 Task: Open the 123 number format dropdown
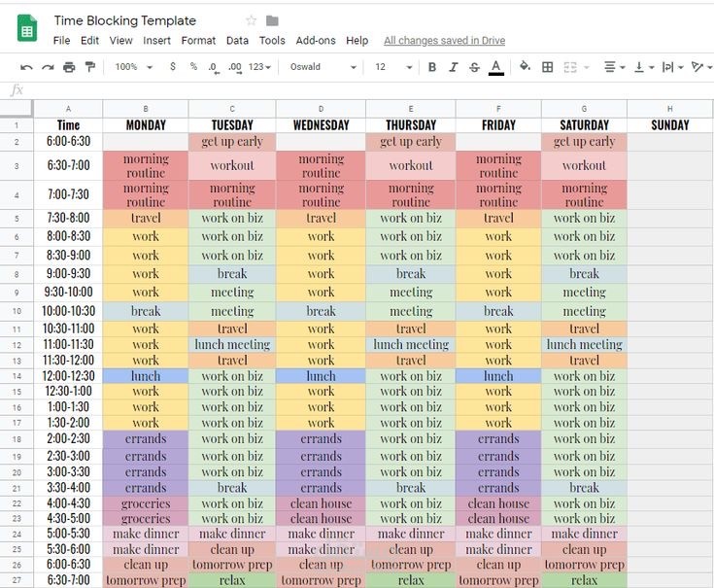(x=259, y=67)
